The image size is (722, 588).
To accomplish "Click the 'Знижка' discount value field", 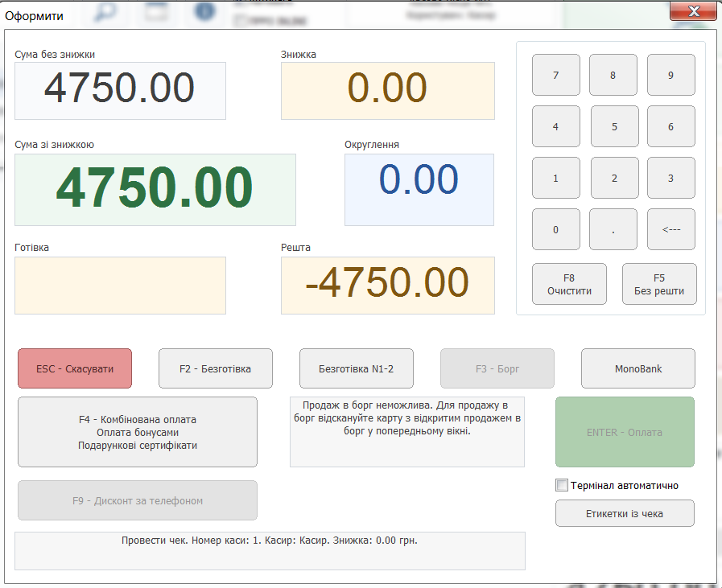I will (x=388, y=91).
